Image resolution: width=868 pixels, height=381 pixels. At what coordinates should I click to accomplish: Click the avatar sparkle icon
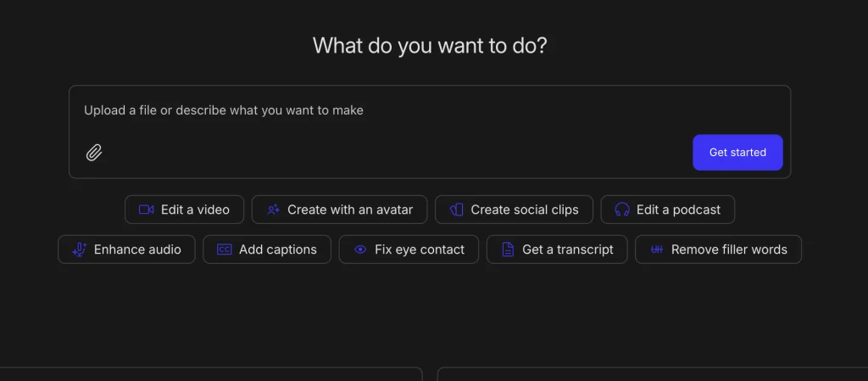tap(273, 210)
